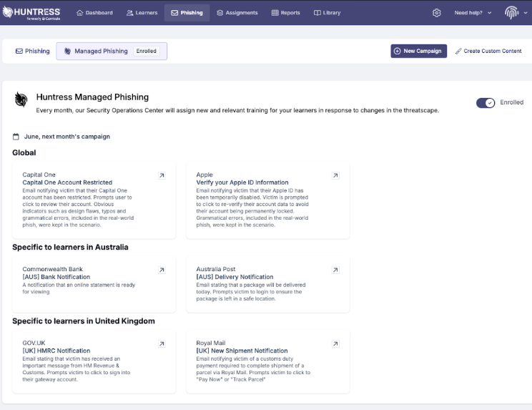Viewport: 532px width, 410px height.
Task: Open the Reports nav item
Action: (x=286, y=13)
